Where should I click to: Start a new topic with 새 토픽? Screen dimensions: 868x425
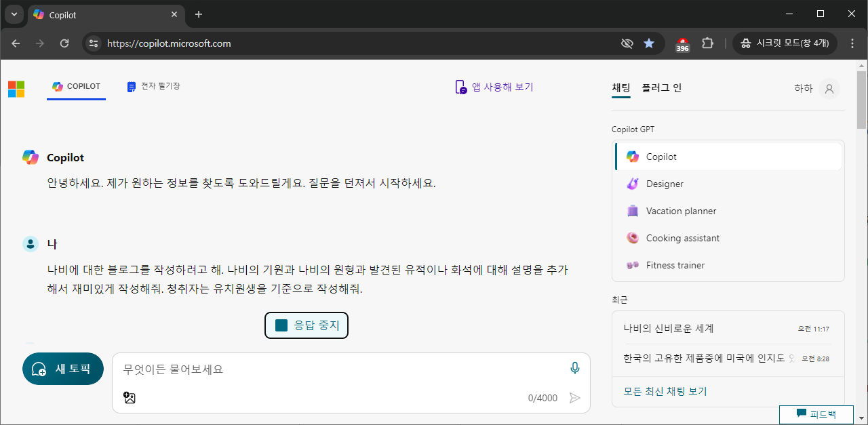(x=63, y=369)
